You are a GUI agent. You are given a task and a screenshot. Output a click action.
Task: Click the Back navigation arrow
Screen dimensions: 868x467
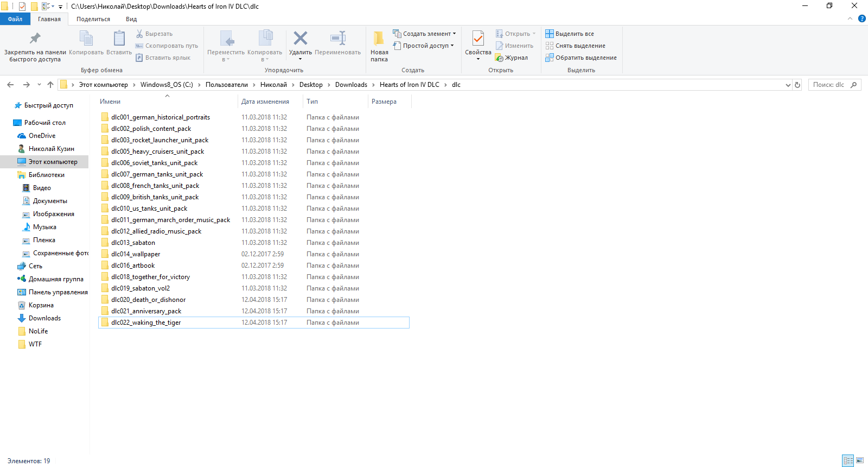point(10,85)
